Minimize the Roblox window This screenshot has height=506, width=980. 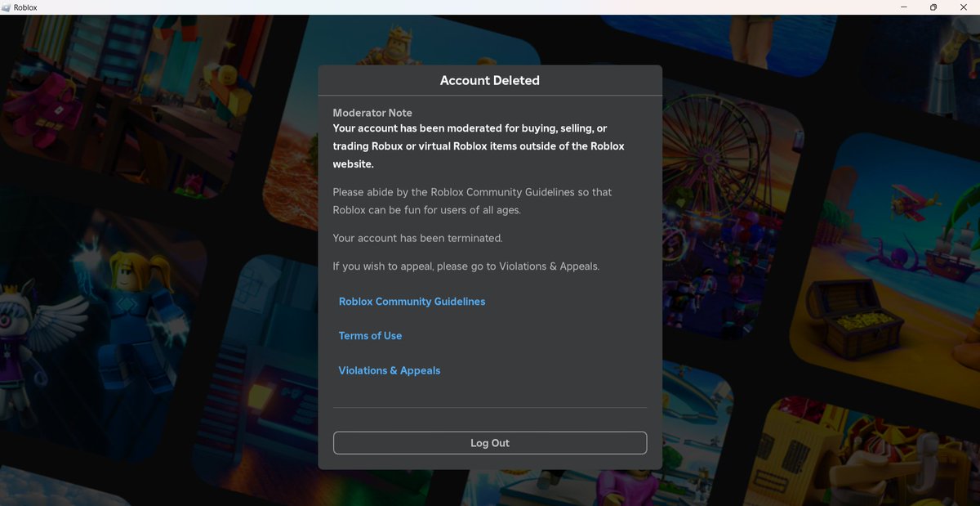904,7
